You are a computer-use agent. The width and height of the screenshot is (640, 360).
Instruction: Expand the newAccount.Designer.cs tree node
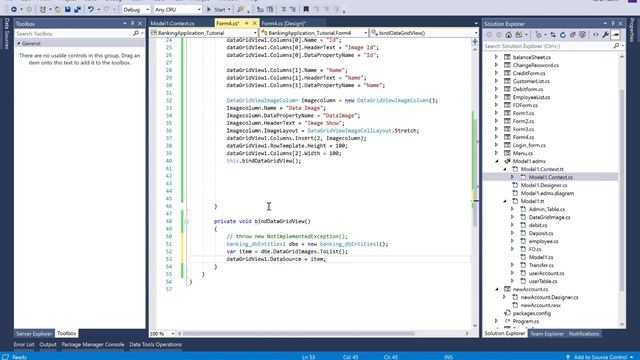[x=505, y=298]
